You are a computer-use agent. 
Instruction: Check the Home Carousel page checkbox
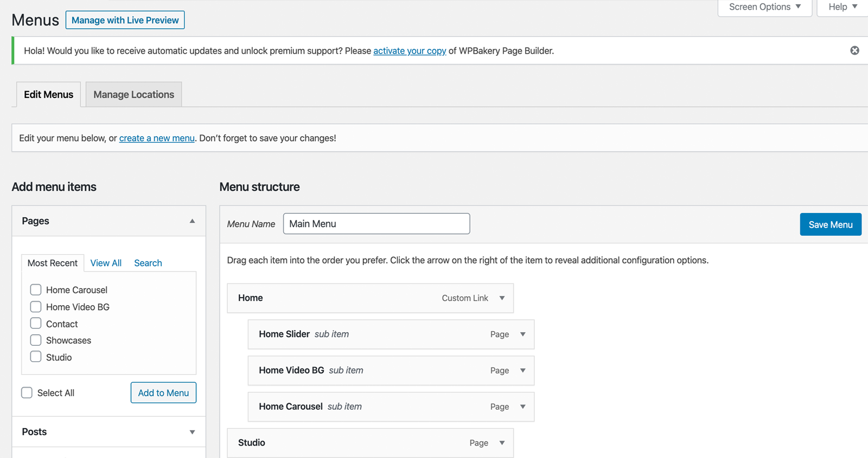click(x=36, y=290)
